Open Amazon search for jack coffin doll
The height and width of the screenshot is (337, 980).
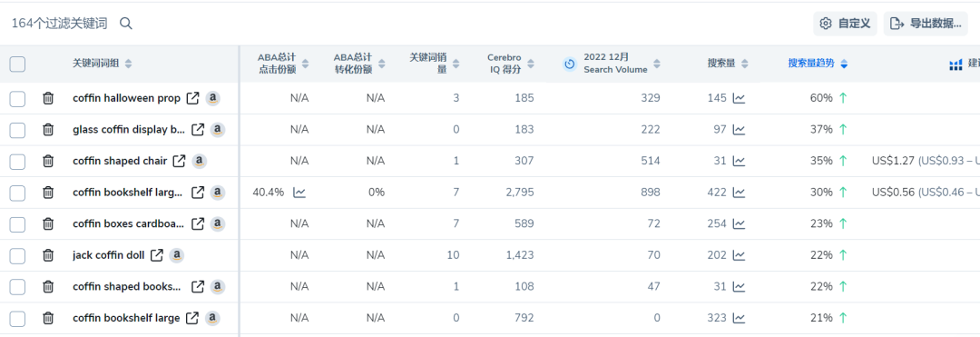[x=177, y=255]
